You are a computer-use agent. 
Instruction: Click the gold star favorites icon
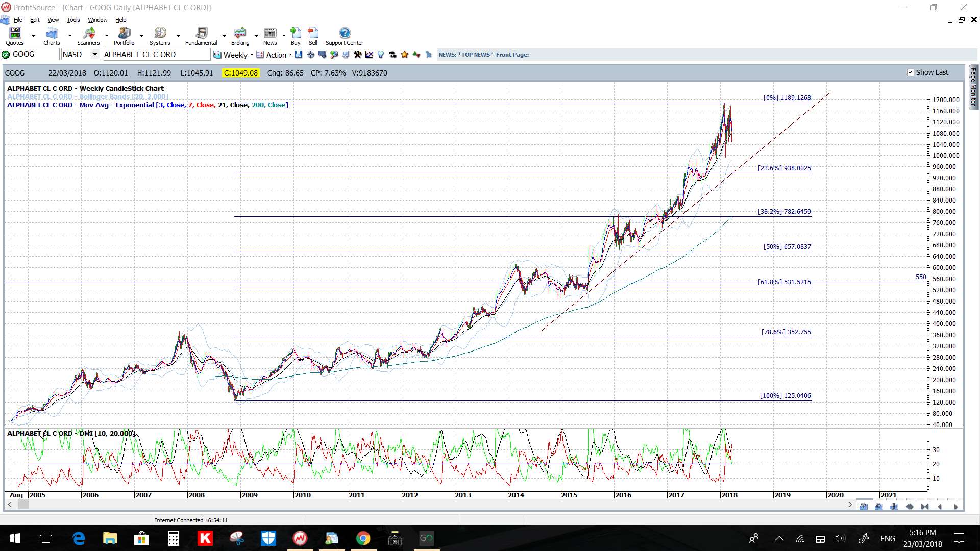[x=405, y=55]
